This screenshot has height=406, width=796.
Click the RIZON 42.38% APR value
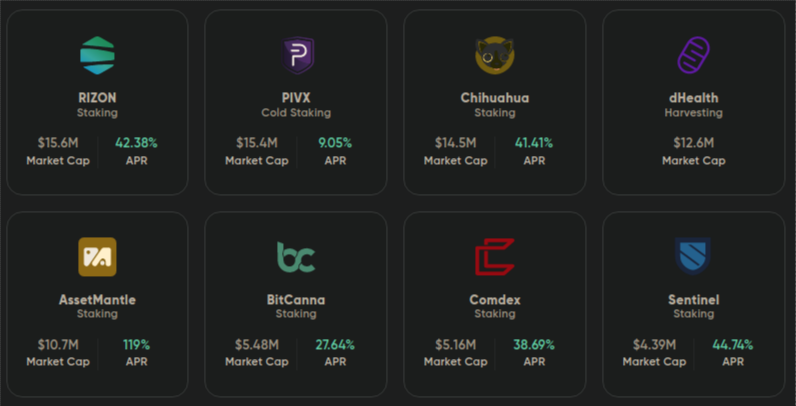137,143
